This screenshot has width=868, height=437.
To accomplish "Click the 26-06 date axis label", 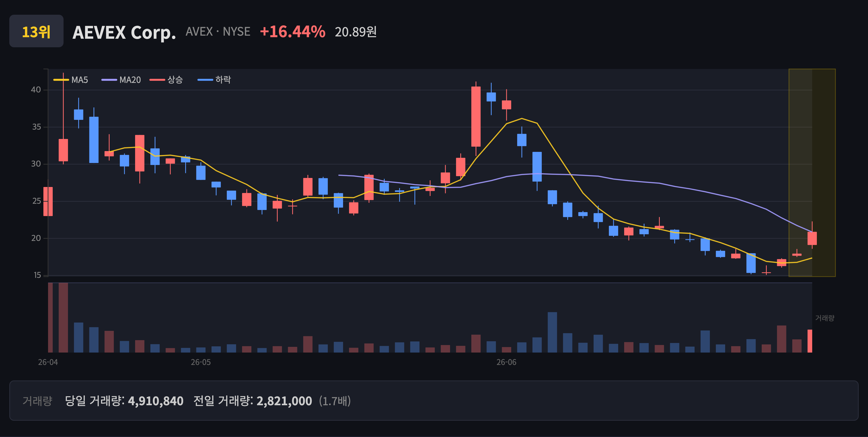I will [506, 362].
